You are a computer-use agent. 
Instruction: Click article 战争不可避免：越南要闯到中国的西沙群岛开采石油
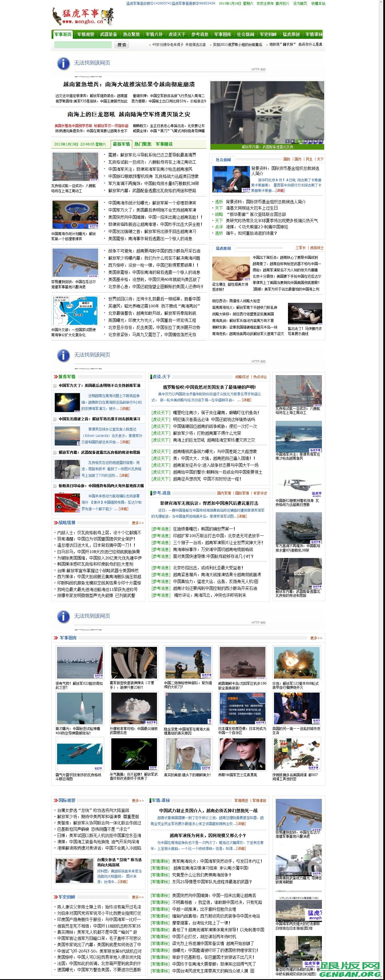click(154, 251)
